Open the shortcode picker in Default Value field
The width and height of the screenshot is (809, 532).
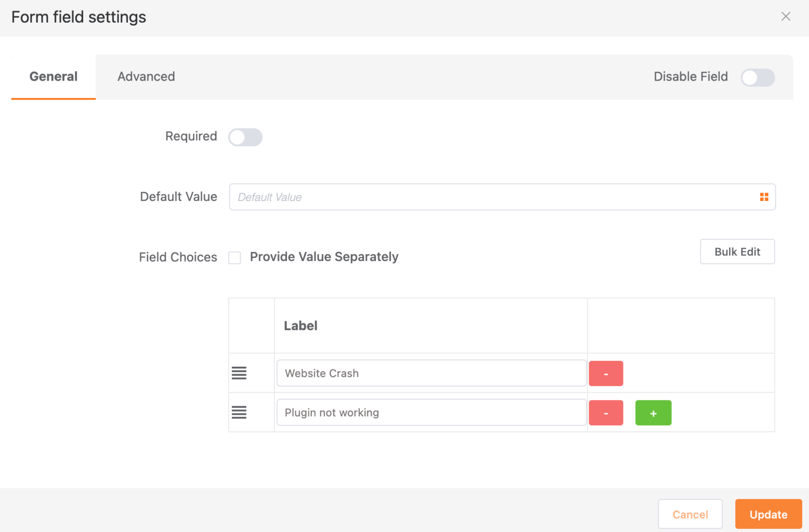click(x=764, y=196)
